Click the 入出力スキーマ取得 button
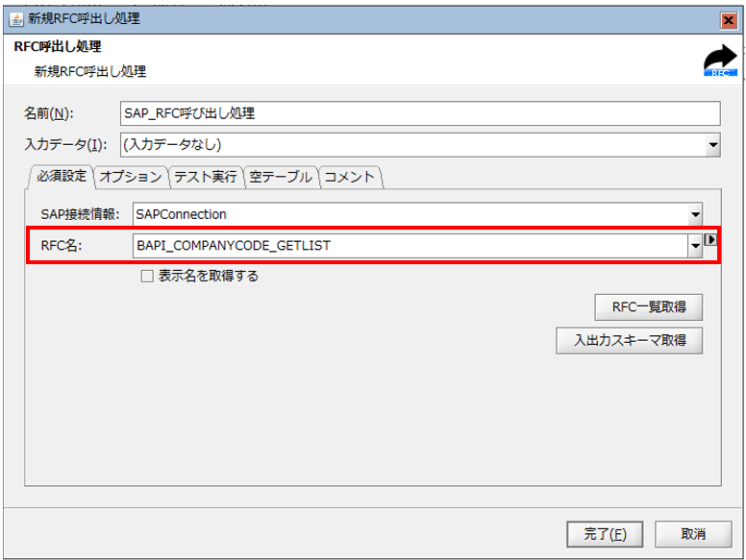 tap(629, 340)
